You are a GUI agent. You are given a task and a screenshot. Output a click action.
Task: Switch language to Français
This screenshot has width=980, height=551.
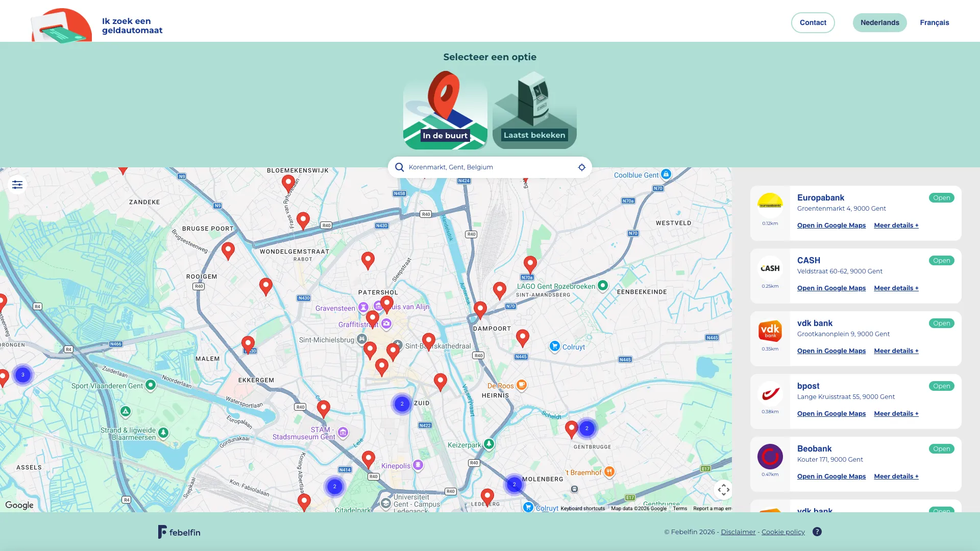click(935, 22)
